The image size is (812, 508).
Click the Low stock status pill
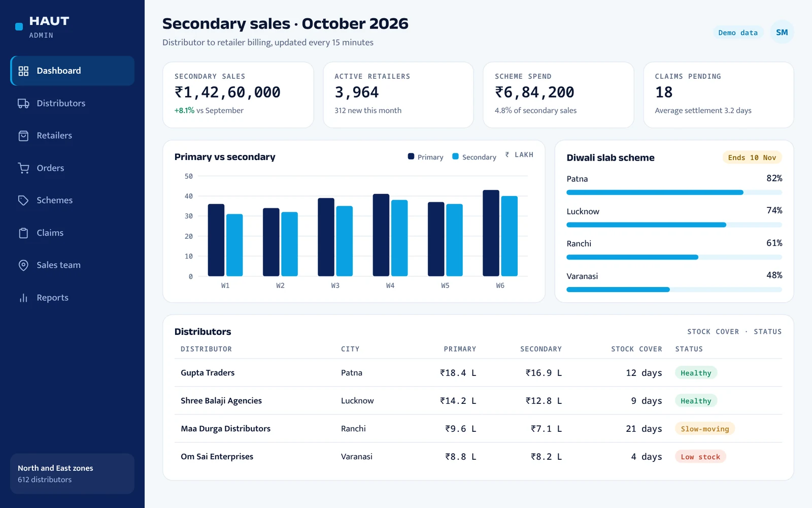[700, 457]
